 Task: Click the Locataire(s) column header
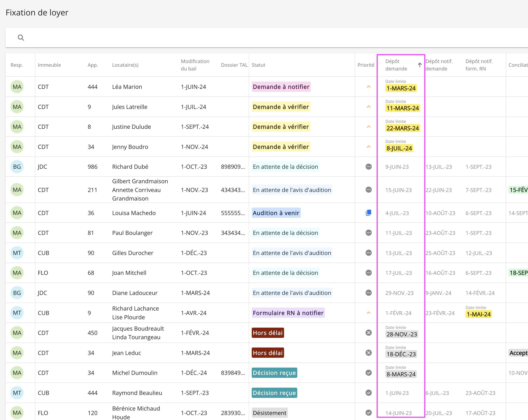(125, 65)
